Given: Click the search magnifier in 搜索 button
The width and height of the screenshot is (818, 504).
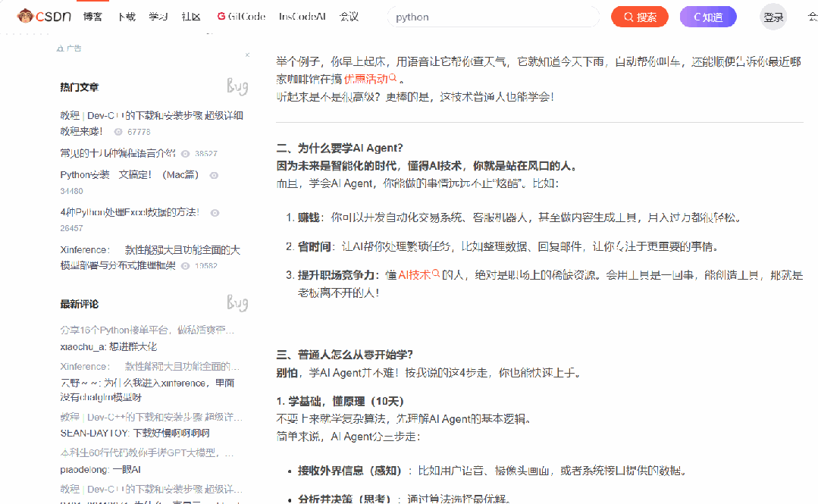Looking at the screenshot, I should point(629,16).
